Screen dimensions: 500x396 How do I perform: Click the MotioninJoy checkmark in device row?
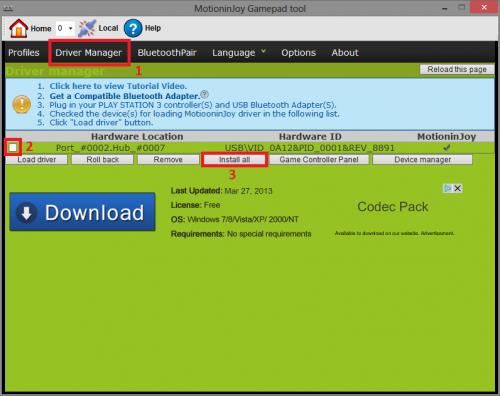447,147
